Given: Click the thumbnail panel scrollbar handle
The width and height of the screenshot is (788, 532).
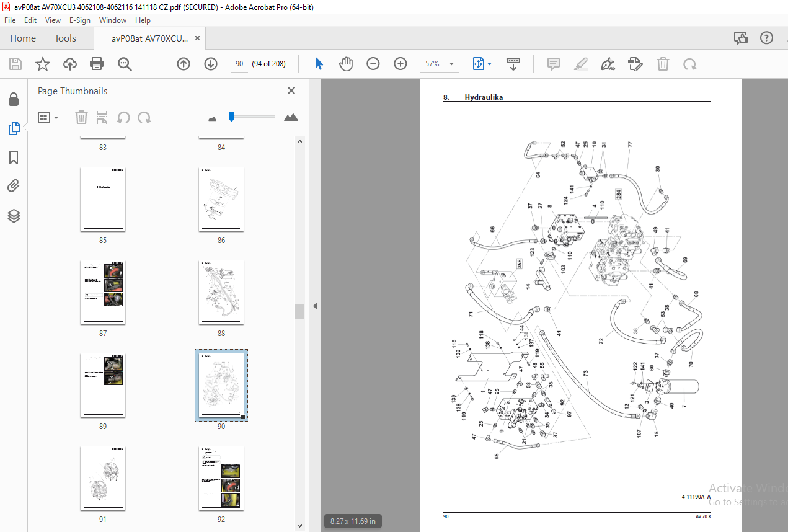Looking at the screenshot, I should tap(300, 311).
